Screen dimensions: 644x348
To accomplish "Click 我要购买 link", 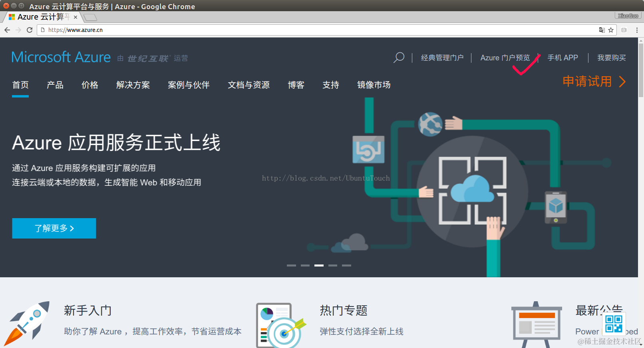I will tap(611, 58).
